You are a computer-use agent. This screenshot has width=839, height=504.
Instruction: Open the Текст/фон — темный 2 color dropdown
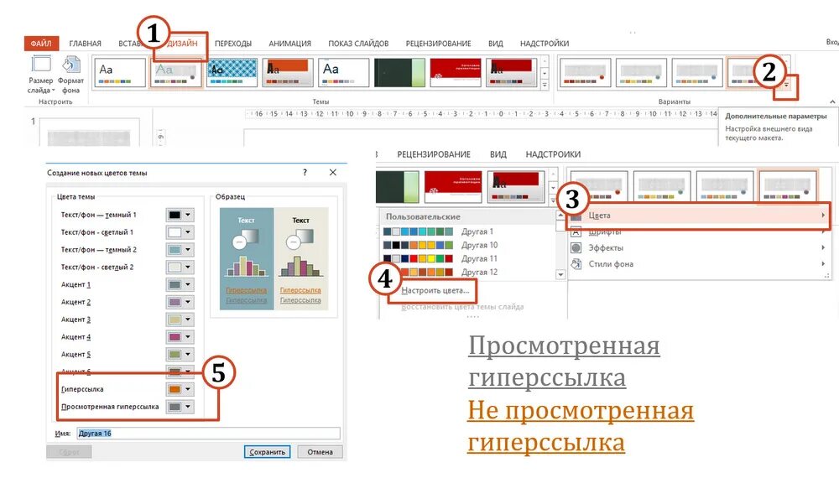click(x=188, y=250)
